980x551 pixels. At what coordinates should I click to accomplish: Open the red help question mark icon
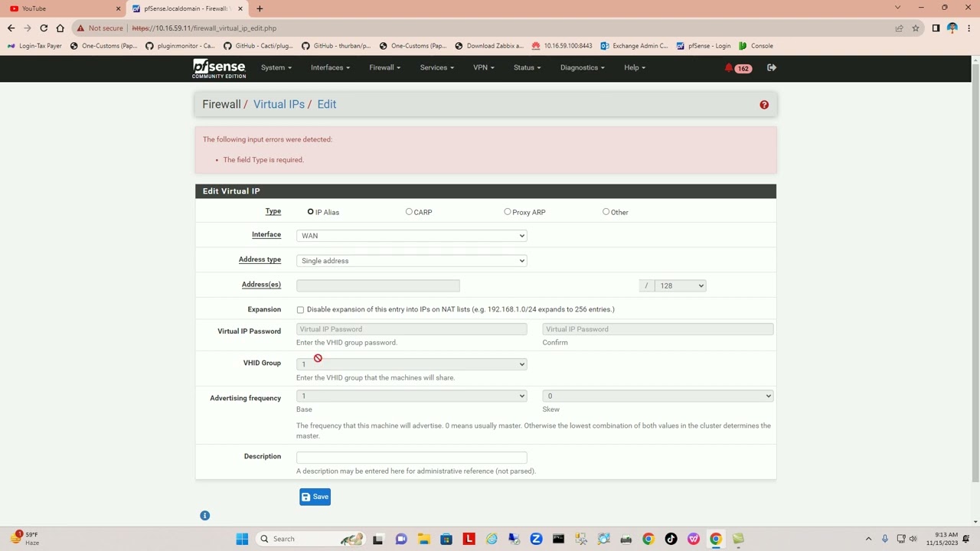tap(764, 105)
